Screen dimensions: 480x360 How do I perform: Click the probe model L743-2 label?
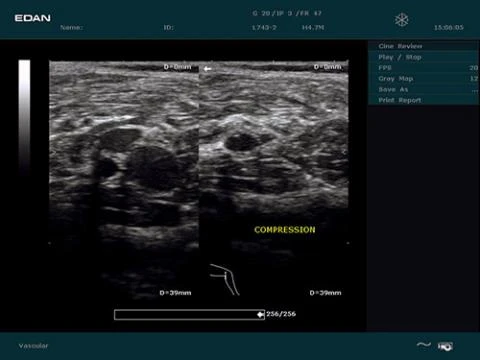pyautogui.click(x=264, y=28)
